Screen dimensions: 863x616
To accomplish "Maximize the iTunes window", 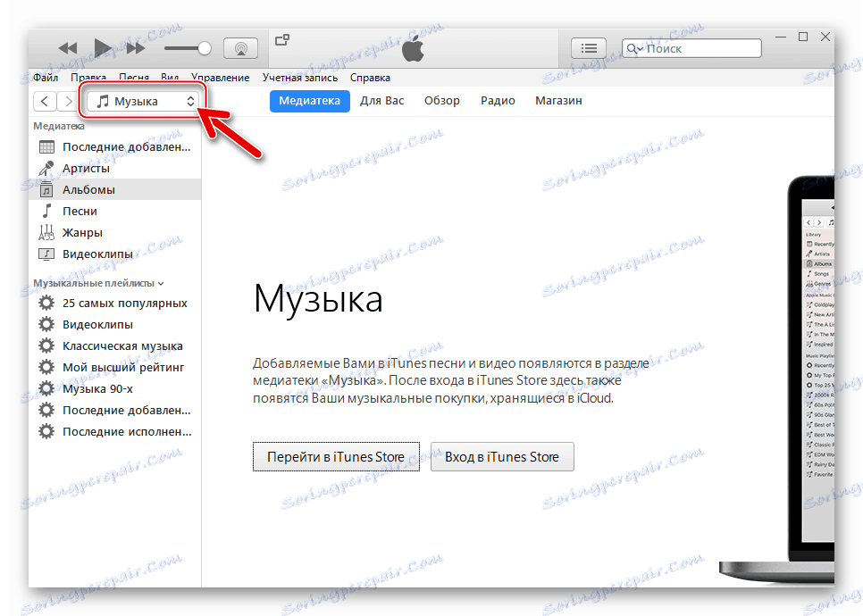I will [803, 37].
